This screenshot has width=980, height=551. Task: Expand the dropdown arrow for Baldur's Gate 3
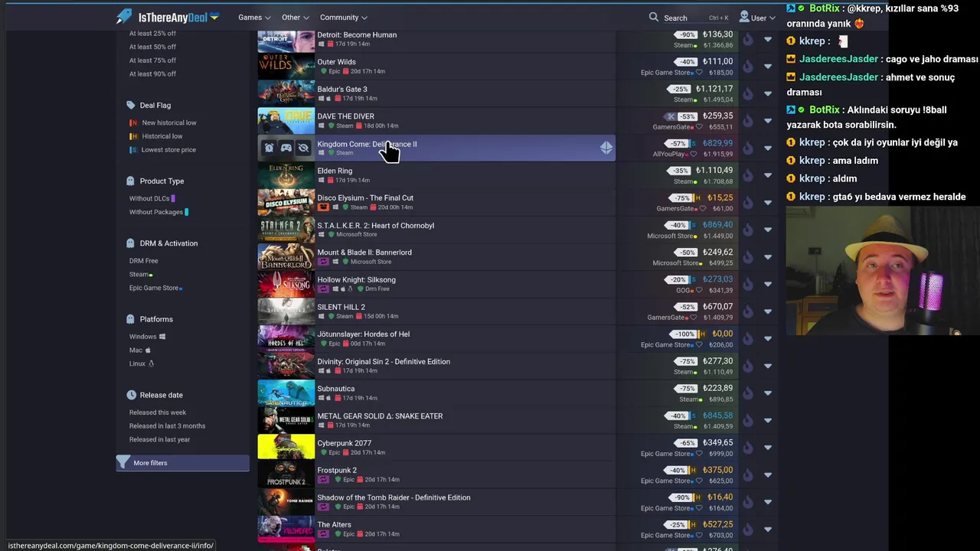(768, 94)
